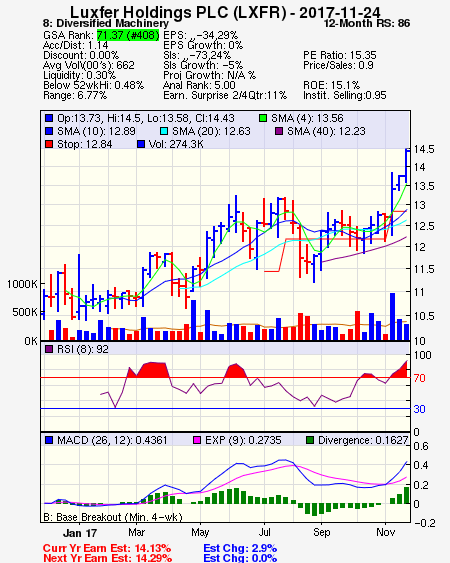Screen dimensions: 450x563
Task: Click 'SMA (40): 12.23' legend text
Action: pyautogui.click(x=326, y=131)
